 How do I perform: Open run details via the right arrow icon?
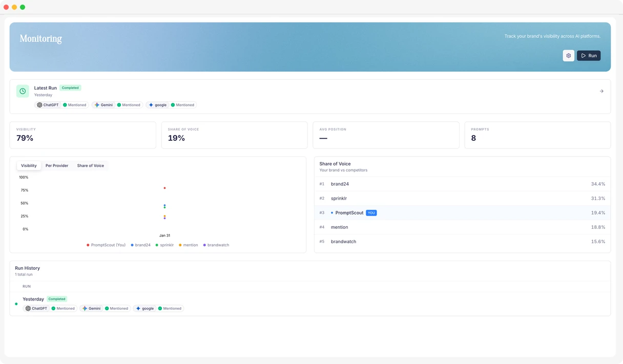[601, 91]
